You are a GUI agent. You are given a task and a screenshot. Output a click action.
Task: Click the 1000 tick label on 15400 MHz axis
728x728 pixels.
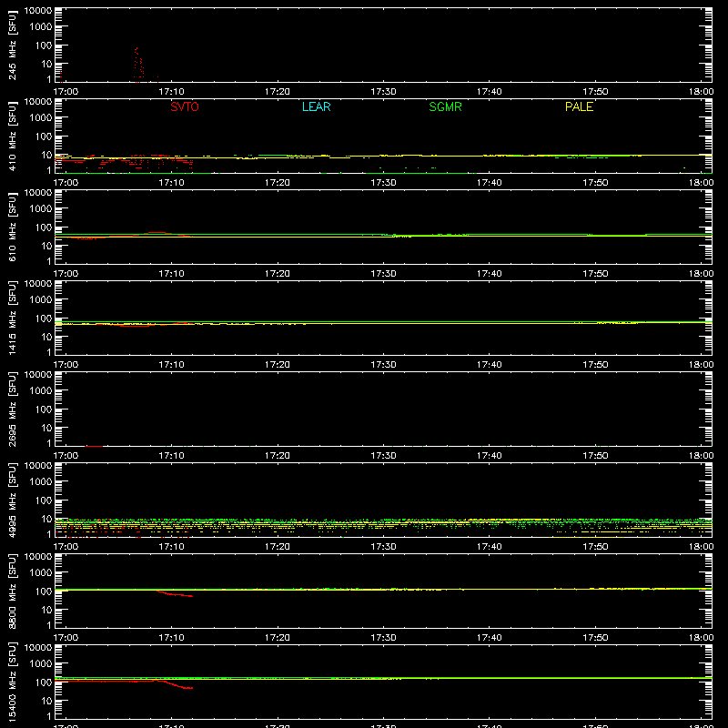click(x=40, y=664)
